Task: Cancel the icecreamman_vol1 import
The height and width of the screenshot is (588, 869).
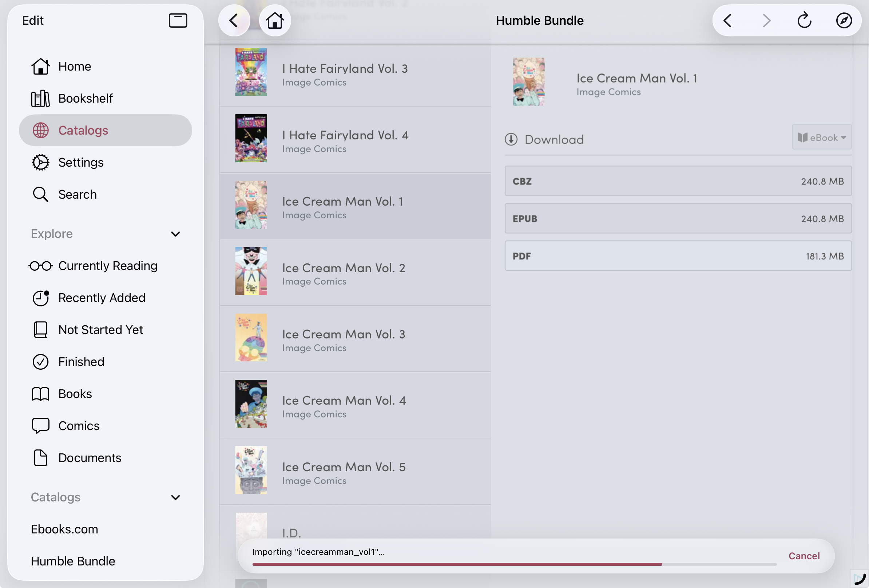Action: (x=804, y=556)
